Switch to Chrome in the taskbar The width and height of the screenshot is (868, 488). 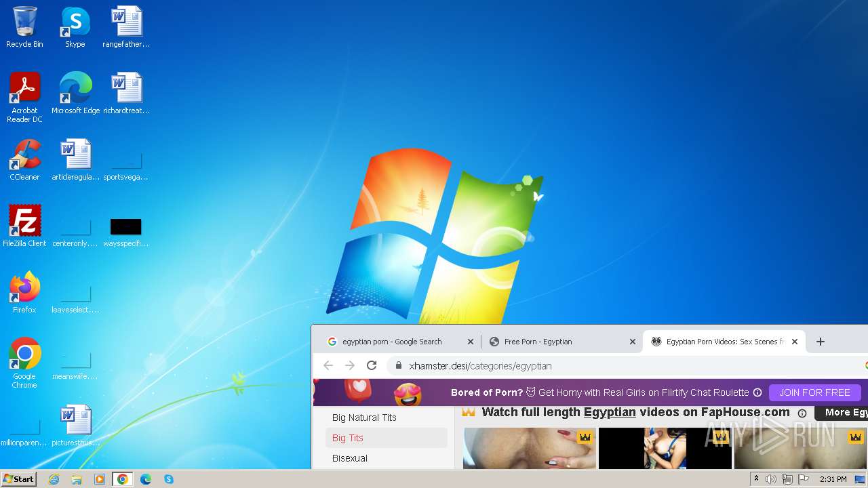[123, 479]
